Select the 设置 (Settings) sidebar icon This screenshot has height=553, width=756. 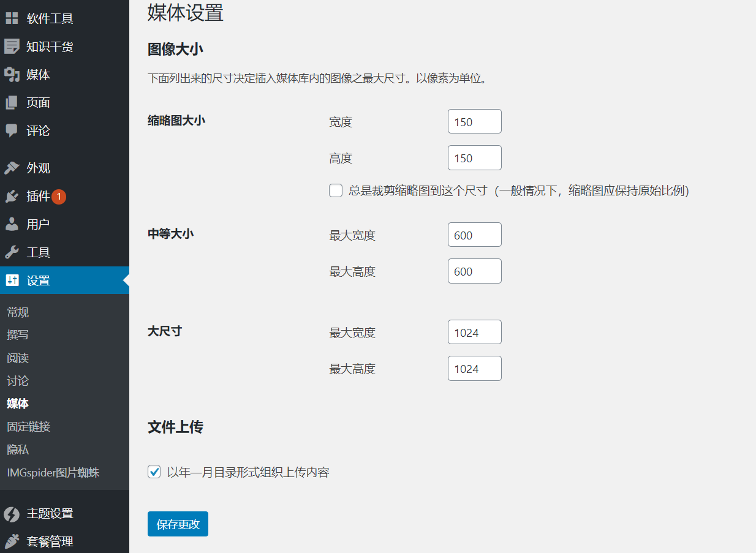point(12,280)
